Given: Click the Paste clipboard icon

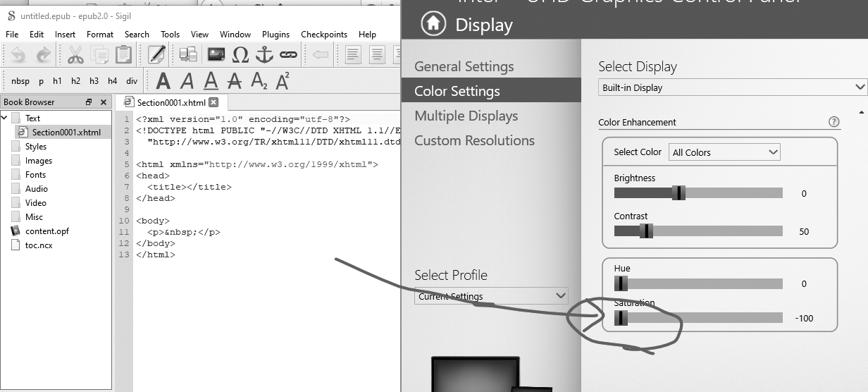Looking at the screenshot, I should pos(123,54).
